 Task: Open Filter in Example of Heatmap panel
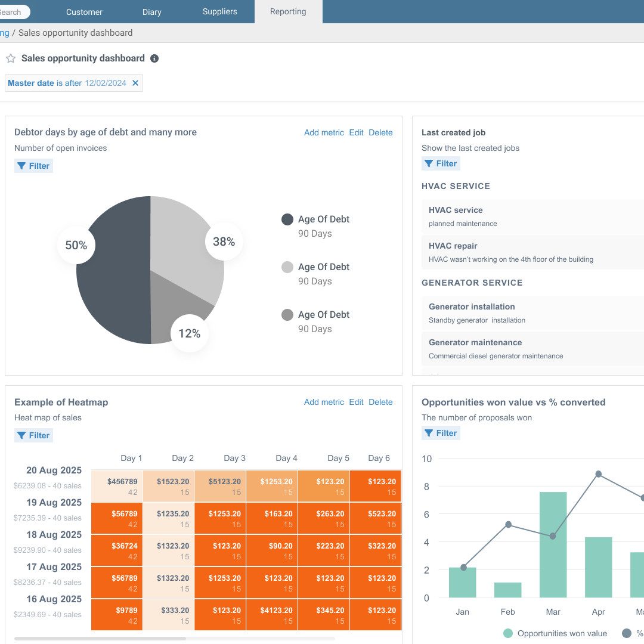point(34,435)
